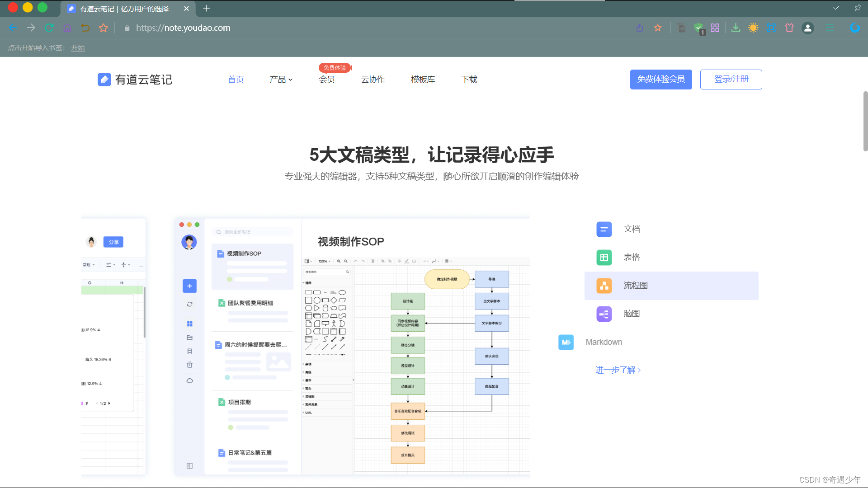Click the 有道云笔记 logo

[135, 80]
